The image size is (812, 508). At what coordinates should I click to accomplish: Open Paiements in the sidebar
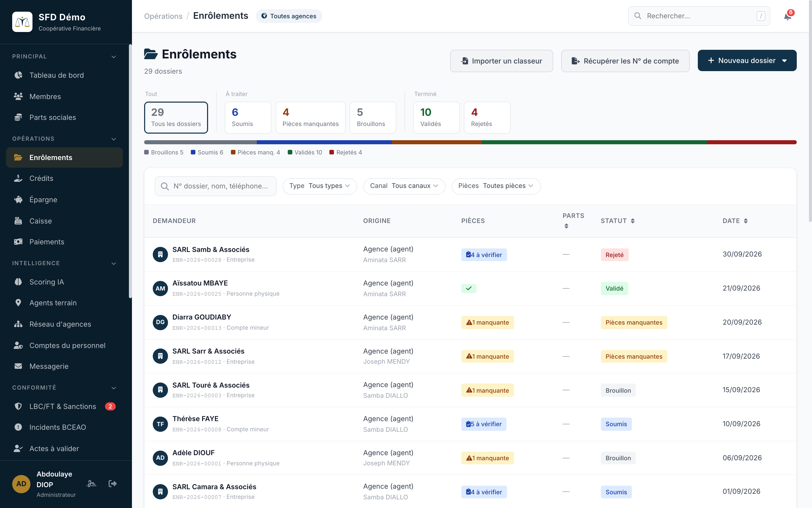(64, 242)
